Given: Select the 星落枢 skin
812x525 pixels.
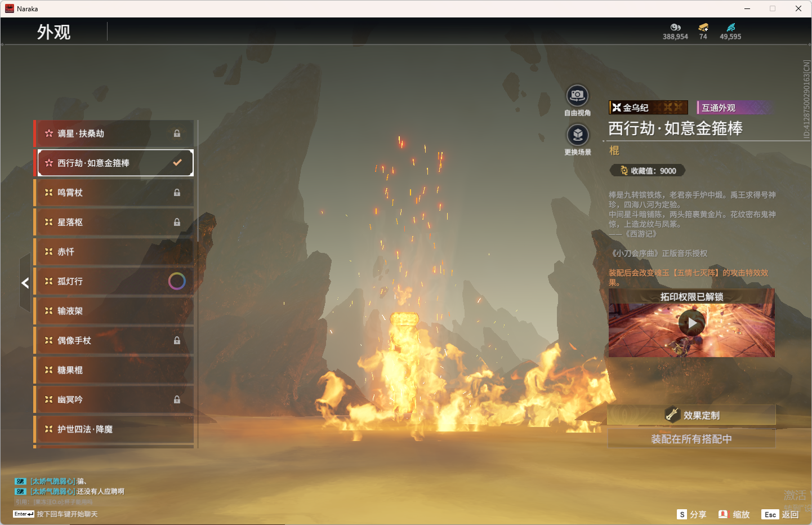Looking at the screenshot, I should pyautogui.click(x=114, y=222).
